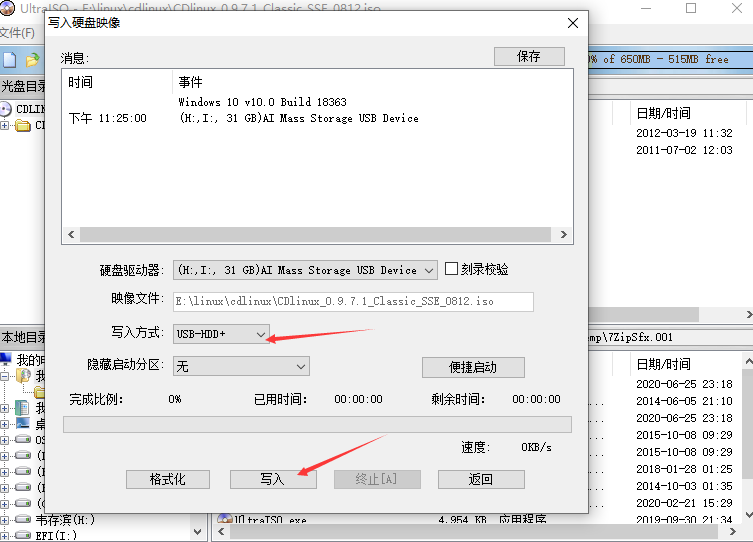Click the 650MB capacity bar in UltraISO
Viewport: 753px width, 542px height.
pyautogui.click(x=671, y=59)
